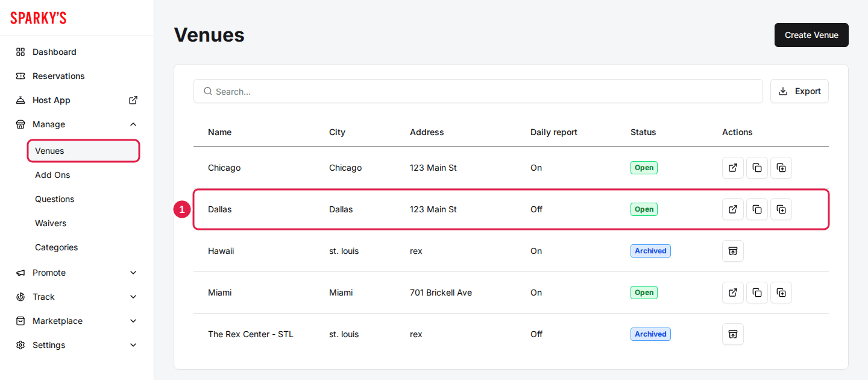Screen dimensions: 868x380
Task: Select the Dallas venue name
Action: pyautogui.click(x=219, y=209)
